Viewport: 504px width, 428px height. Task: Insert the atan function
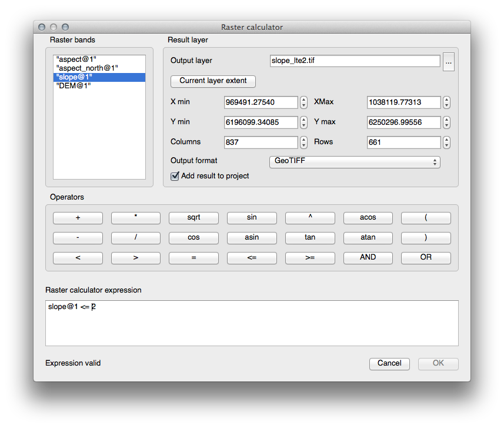(368, 238)
